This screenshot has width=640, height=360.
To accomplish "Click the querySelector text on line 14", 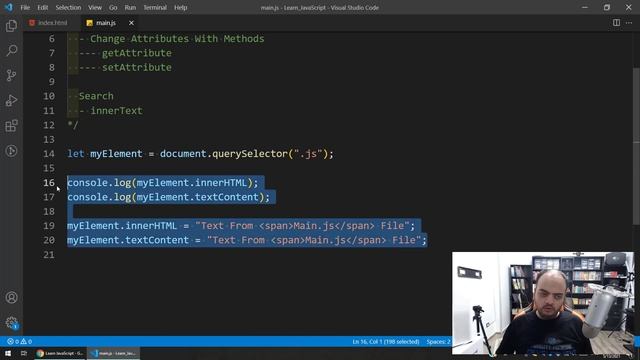I will tap(250, 154).
